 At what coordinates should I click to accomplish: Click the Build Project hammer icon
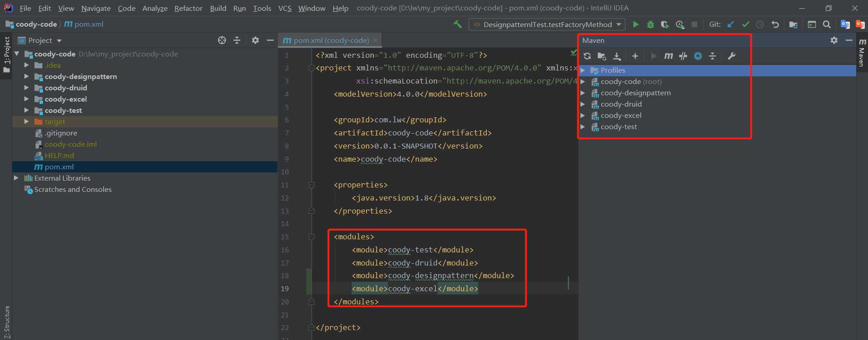click(458, 24)
